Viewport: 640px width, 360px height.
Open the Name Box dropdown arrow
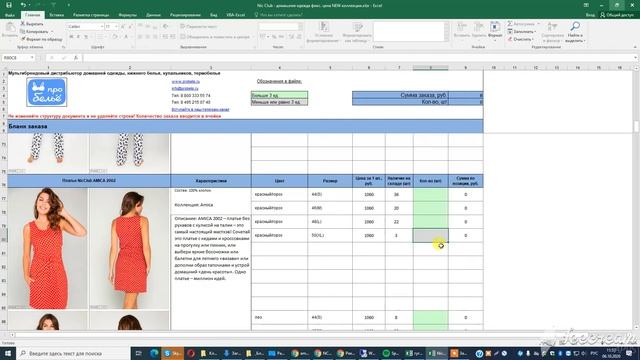point(32,58)
